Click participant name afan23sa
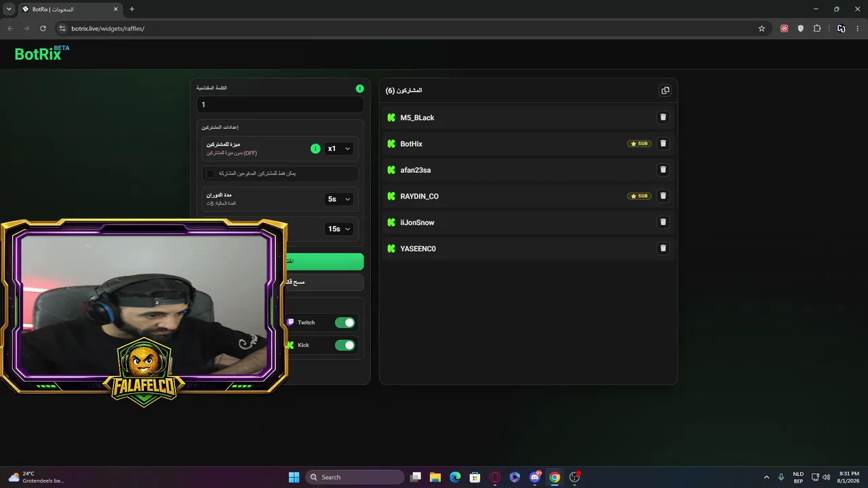This screenshot has width=868, height=488. [x=416, y=170]
